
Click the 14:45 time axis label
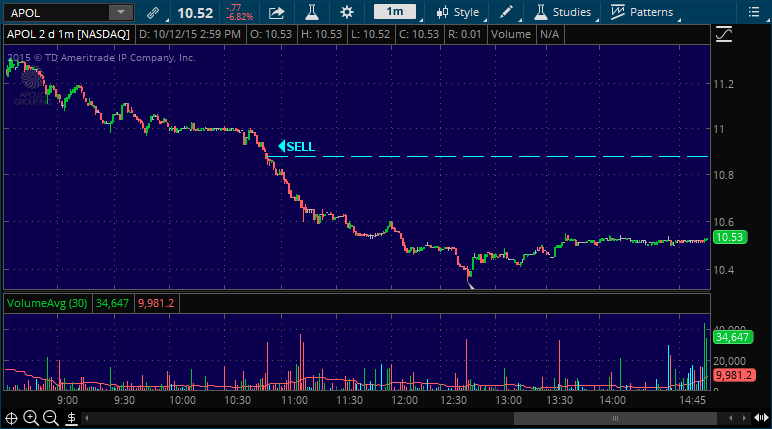click(692, 400)
